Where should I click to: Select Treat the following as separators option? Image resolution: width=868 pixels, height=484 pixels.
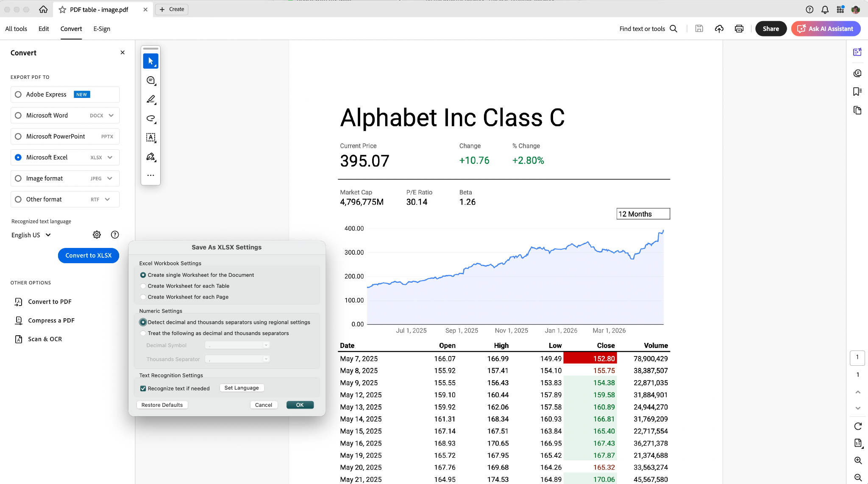(143, 334)
